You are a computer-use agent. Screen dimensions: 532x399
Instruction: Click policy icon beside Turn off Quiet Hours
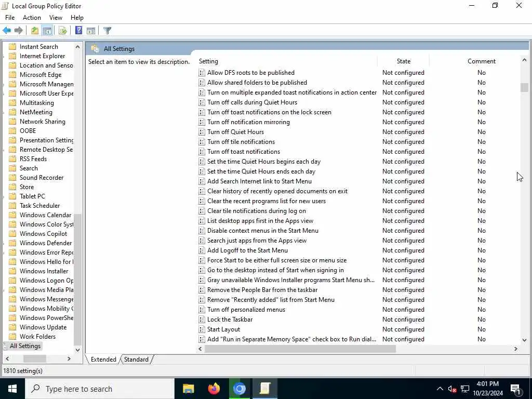pos(202,132)
